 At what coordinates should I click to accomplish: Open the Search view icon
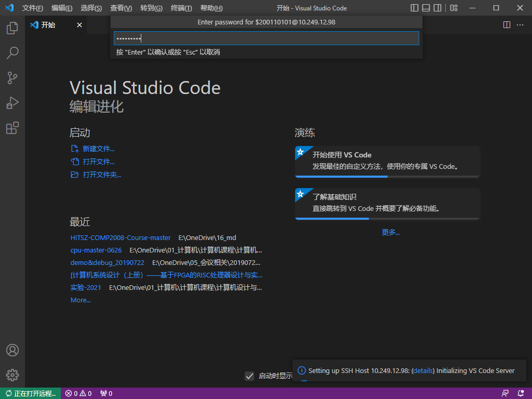point(12,52)
